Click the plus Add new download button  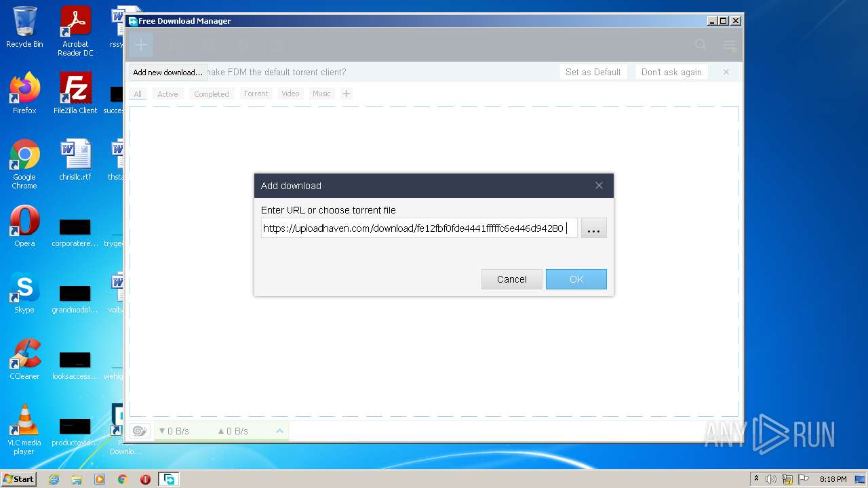(140, 45)
